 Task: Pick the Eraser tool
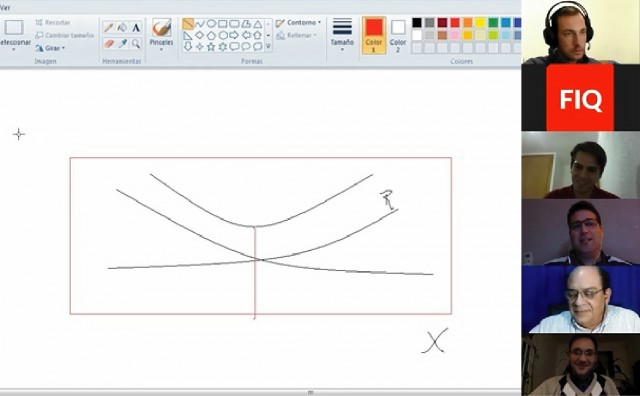(109, 43)
